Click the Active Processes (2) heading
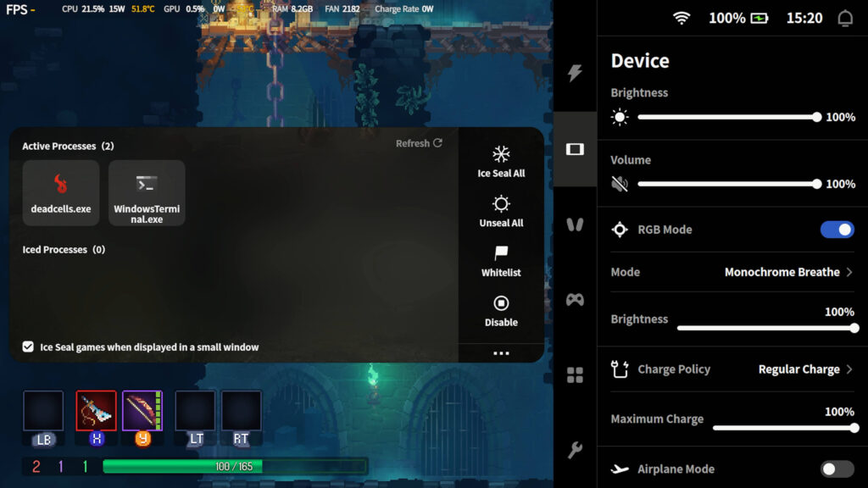 click(68, 146)
